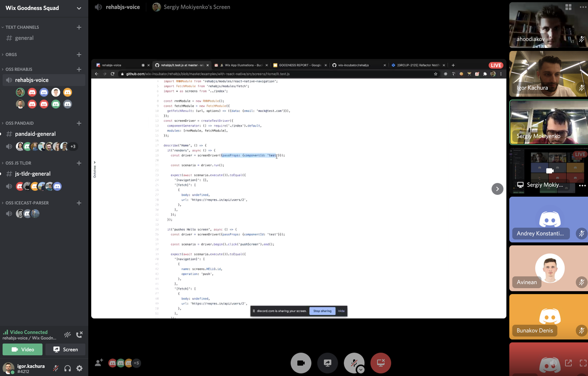Click the browser forward arrow in stream
Viewport: 588px width, 376px height.
(x=104, y=74)
